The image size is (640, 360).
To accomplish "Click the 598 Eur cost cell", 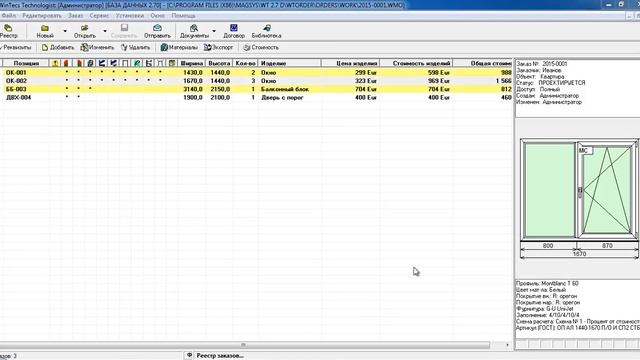I will [x=438, y=72].
